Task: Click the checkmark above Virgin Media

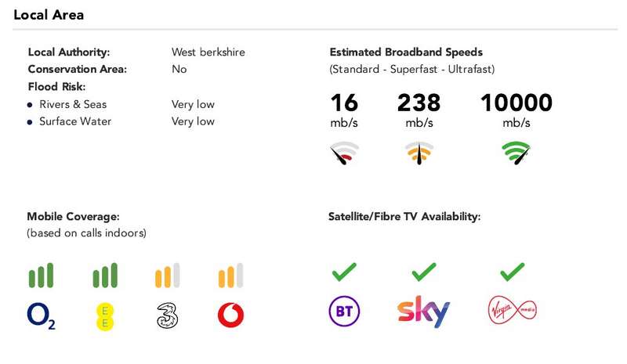Action: point(513,272)
